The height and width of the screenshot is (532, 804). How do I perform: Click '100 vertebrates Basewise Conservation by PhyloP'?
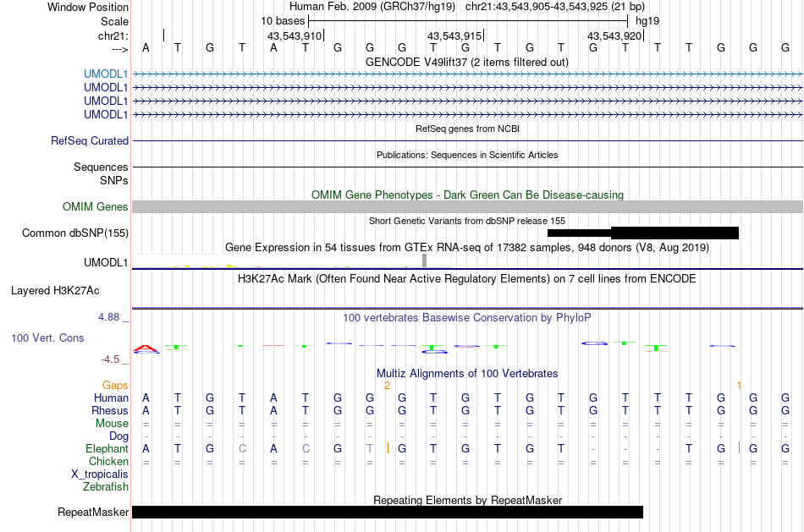(467, 318)
